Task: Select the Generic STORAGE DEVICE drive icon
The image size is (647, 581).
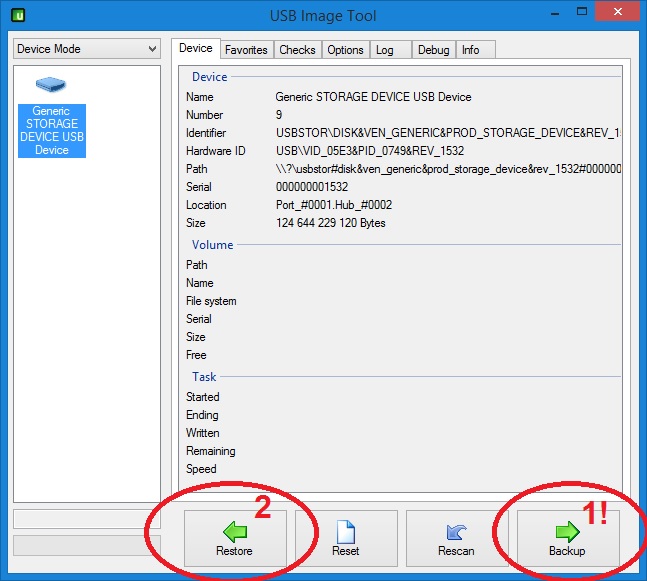Action: coord(52,118)
